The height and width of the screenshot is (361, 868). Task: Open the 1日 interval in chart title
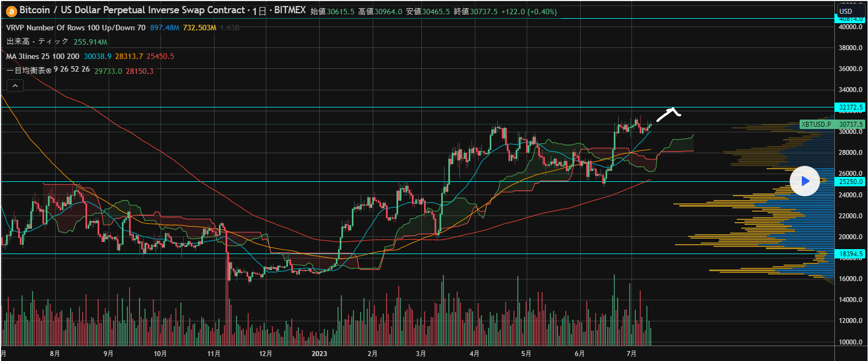point(259,10)
